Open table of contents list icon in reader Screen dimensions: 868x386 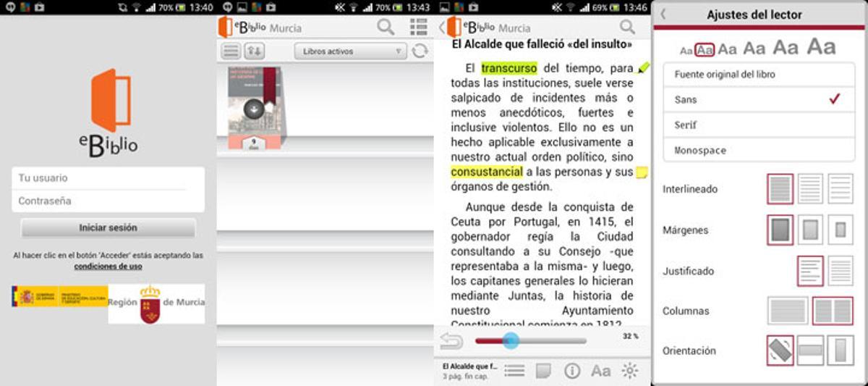coord(514,371)
